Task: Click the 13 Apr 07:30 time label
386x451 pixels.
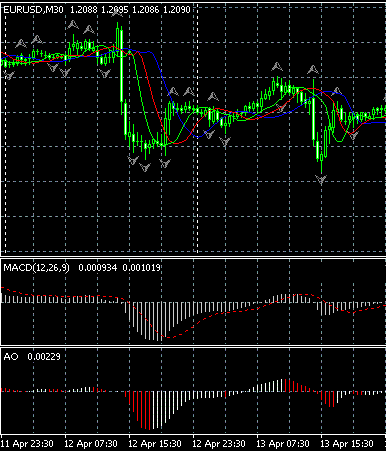Action: point(283,444)
